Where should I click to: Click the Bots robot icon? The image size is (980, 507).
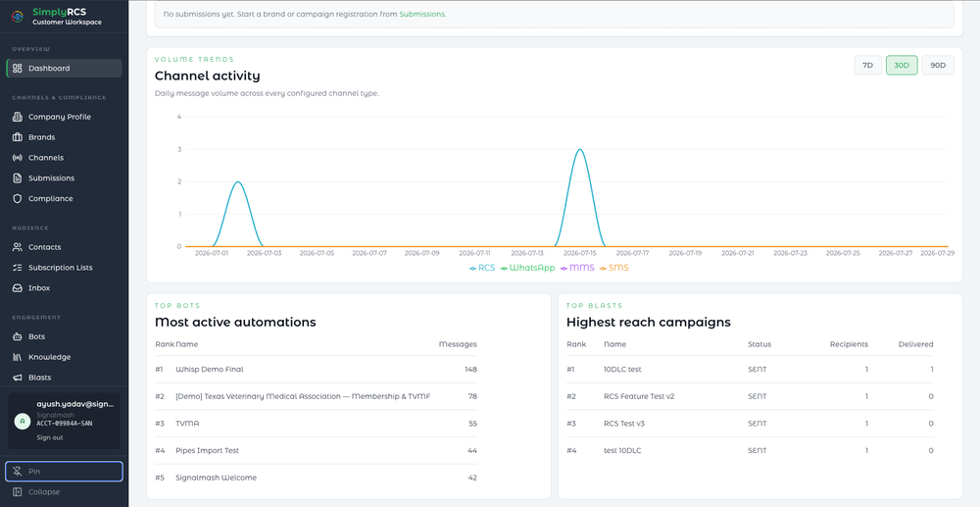[18, 336]
